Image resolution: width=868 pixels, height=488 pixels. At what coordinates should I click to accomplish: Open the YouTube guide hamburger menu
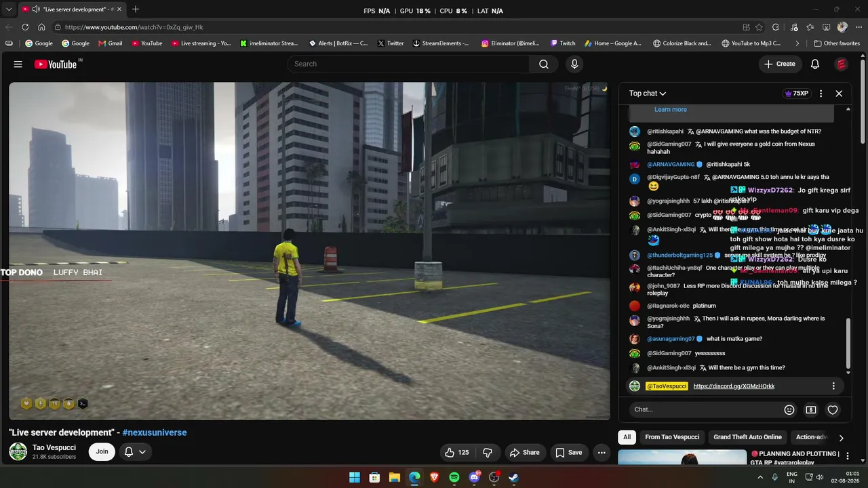click(18, 64)
